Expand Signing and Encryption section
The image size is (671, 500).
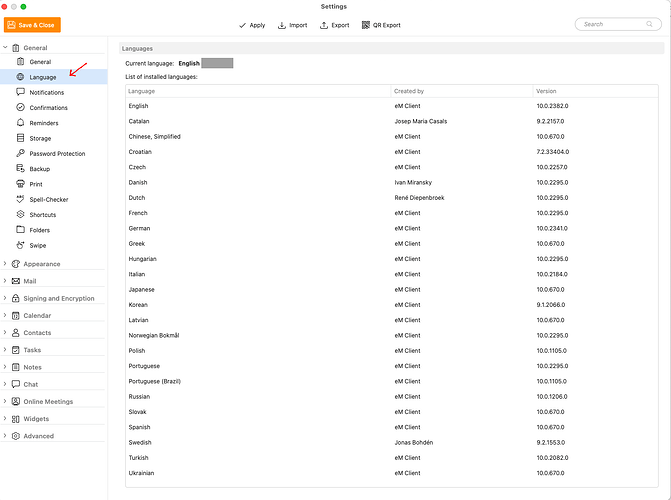pyautogui.click(x=5, y=298)
